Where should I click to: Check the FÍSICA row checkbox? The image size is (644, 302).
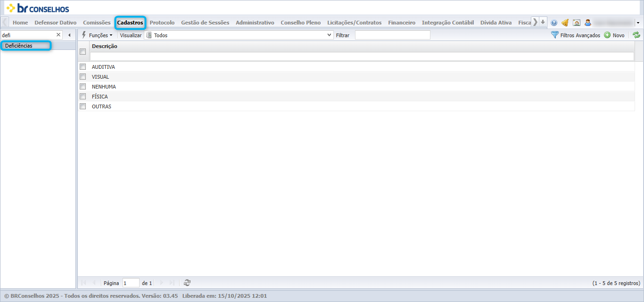(x=83, y=97)
